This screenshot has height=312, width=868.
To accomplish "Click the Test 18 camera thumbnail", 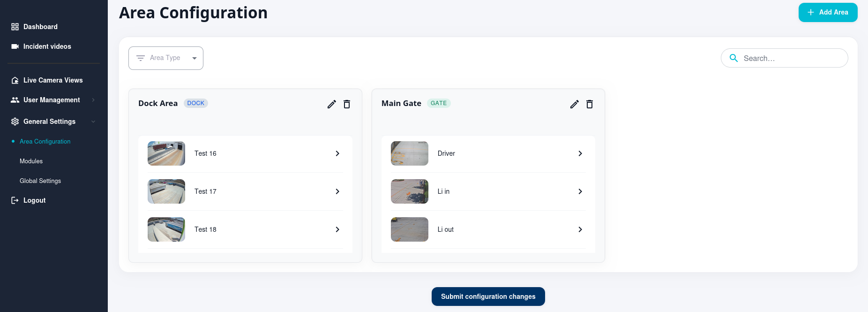I will tap(166, 229).
